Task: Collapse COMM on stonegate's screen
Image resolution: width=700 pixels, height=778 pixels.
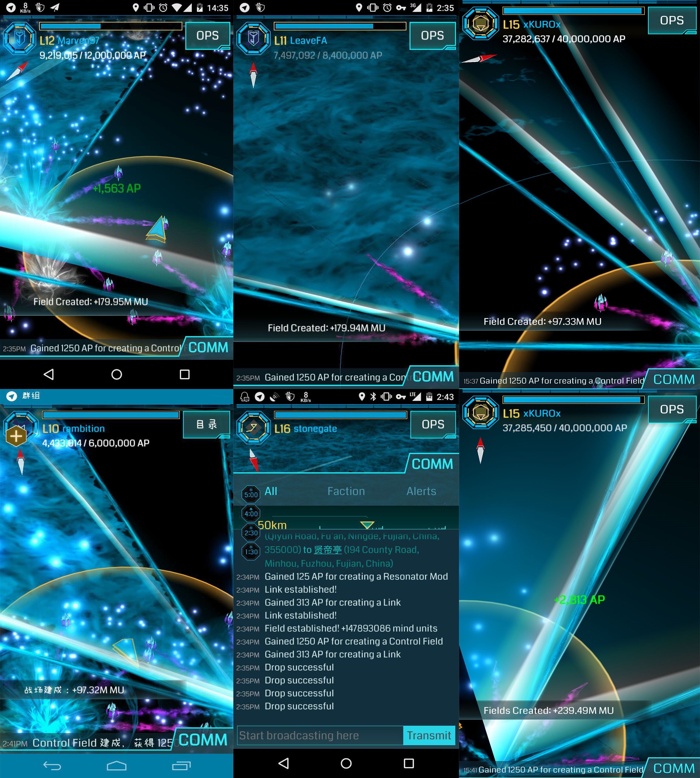Action: coord(432,464)
